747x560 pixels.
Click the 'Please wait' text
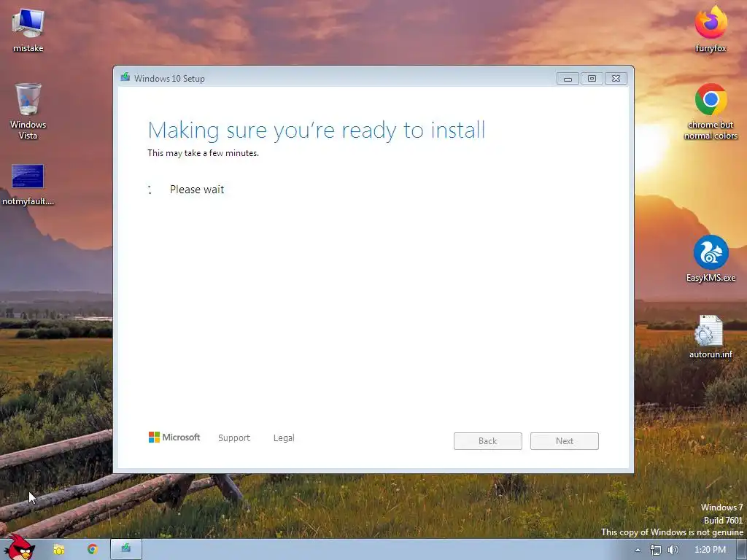197,190
